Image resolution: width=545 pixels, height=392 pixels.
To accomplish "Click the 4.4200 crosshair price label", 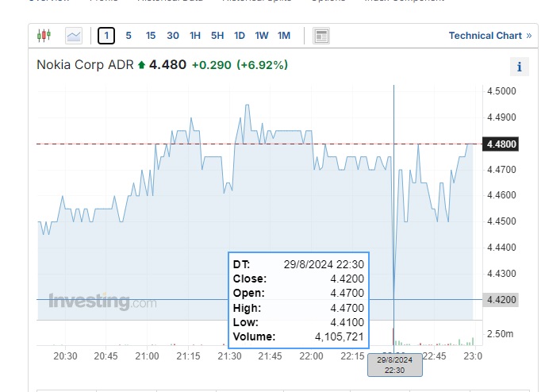I will (x=501, y=299).
